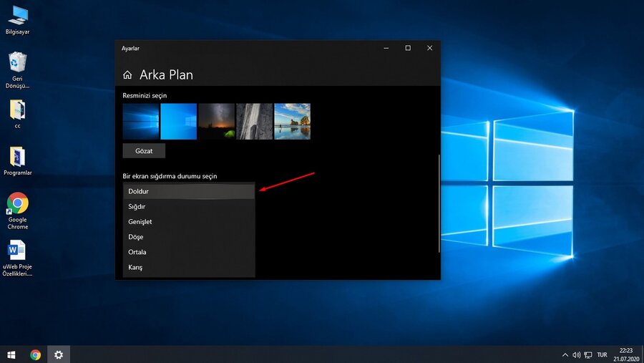
Task: Choose the Döşe fit option
Action: (189, 237)
